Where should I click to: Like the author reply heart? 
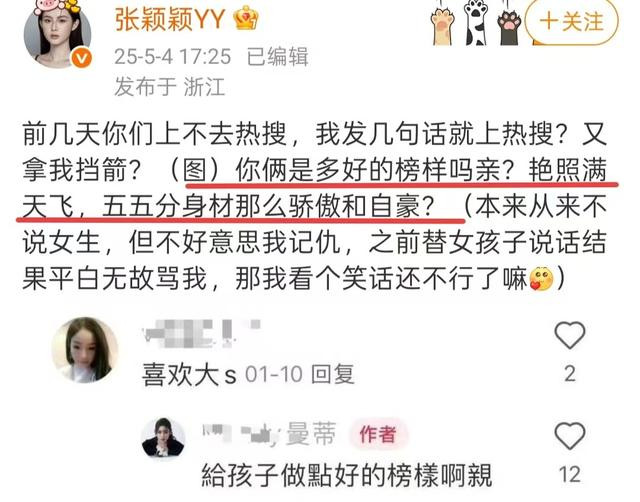[570, 435]
